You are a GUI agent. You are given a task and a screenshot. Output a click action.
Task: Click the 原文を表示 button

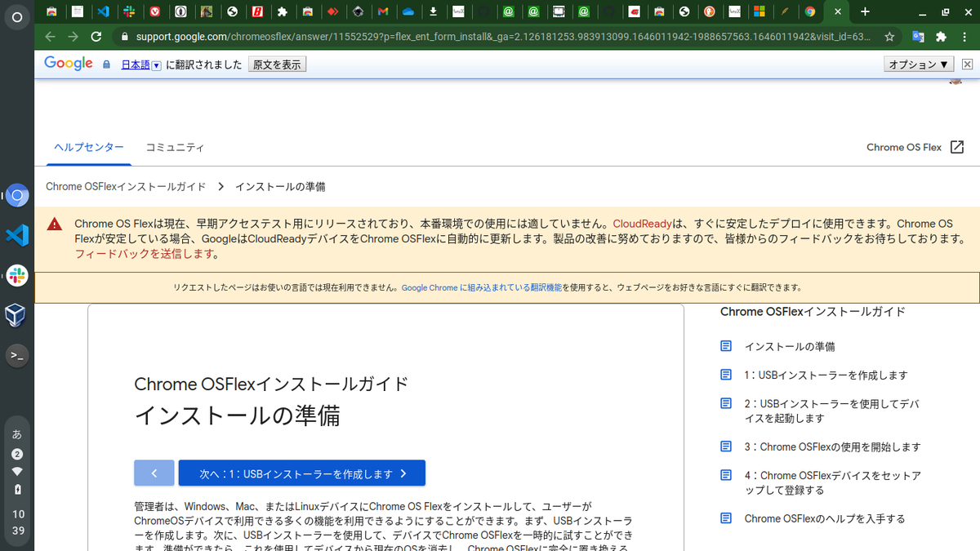click(x=277, y=64)
